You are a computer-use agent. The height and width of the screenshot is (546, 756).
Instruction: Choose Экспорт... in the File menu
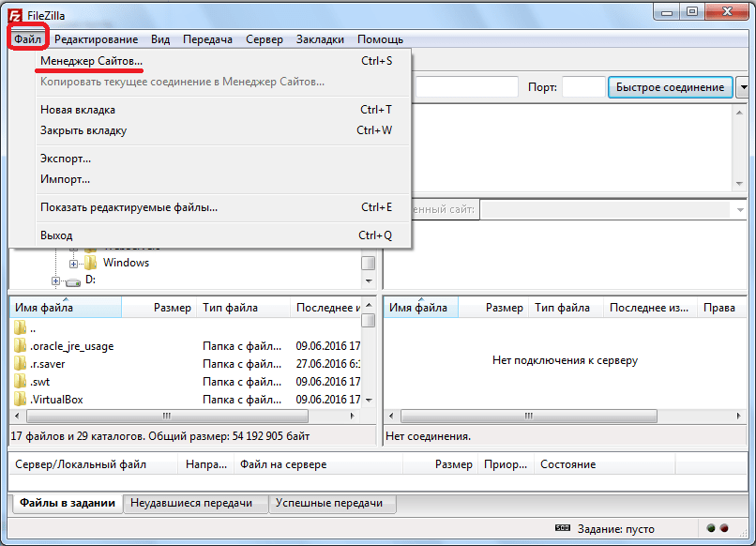[x=66, y=159]
